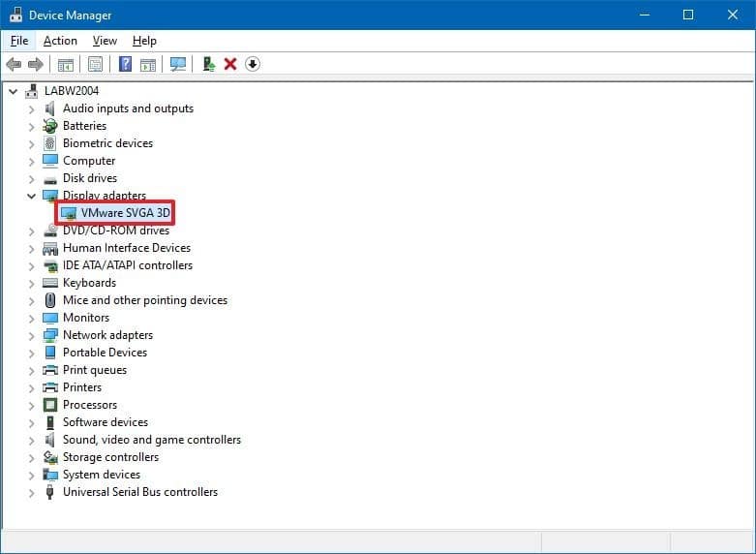Select the Human Interface Devices label
Viewport: 756px width, 554px height.
pyautogui.click(x=127, y=248)
